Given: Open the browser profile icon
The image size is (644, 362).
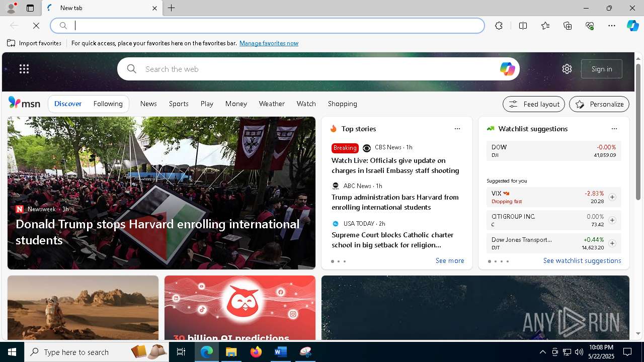Looking at the screenshot, I should click(11, 8).
